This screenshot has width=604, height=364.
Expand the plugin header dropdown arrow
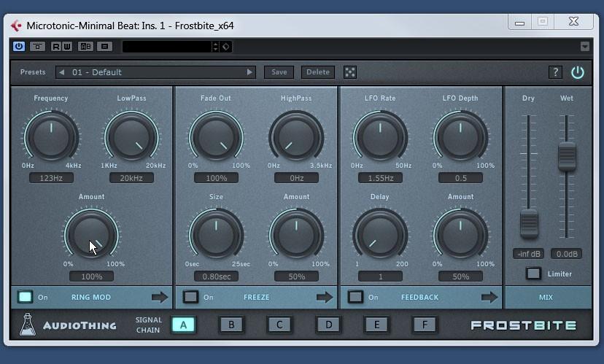[x=585, y=47]
